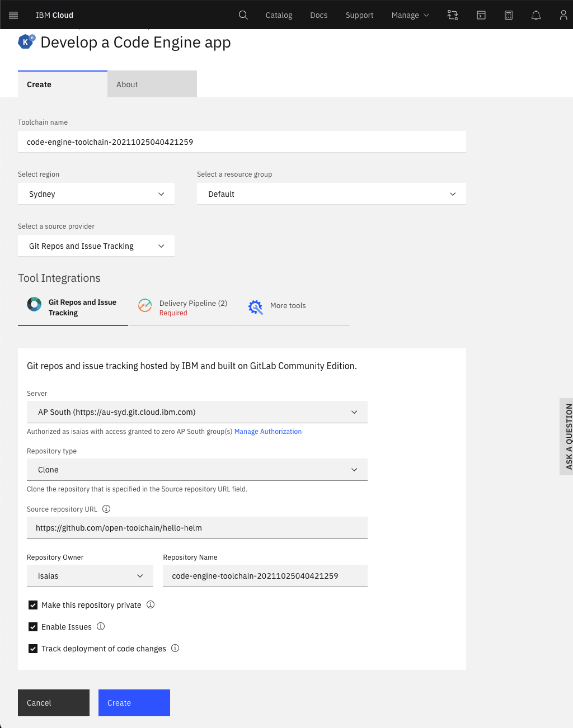Open the source provider dropdown
The height and width of the screenshot is (728, 573).
click(x=96, y=246)
